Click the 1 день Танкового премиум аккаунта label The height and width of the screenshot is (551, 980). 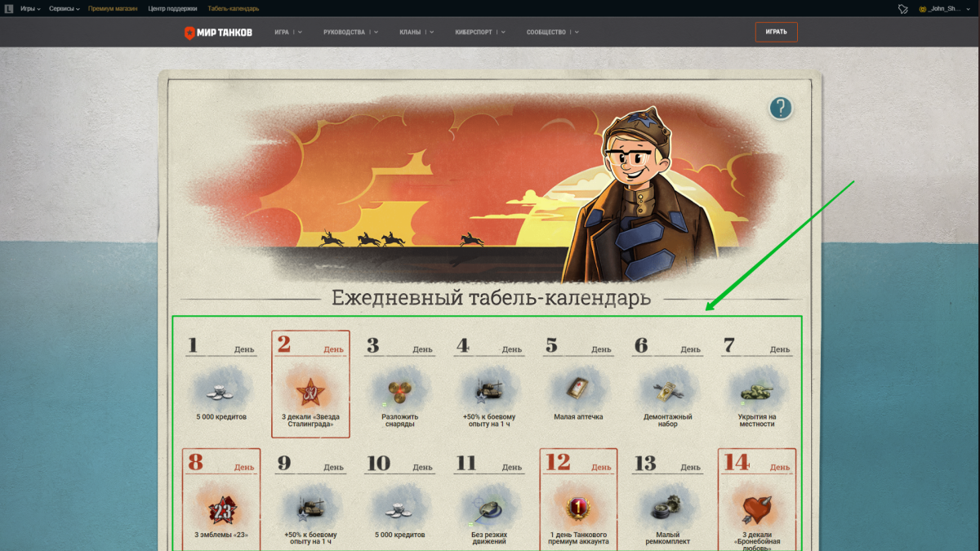click(x=578, y=539)
